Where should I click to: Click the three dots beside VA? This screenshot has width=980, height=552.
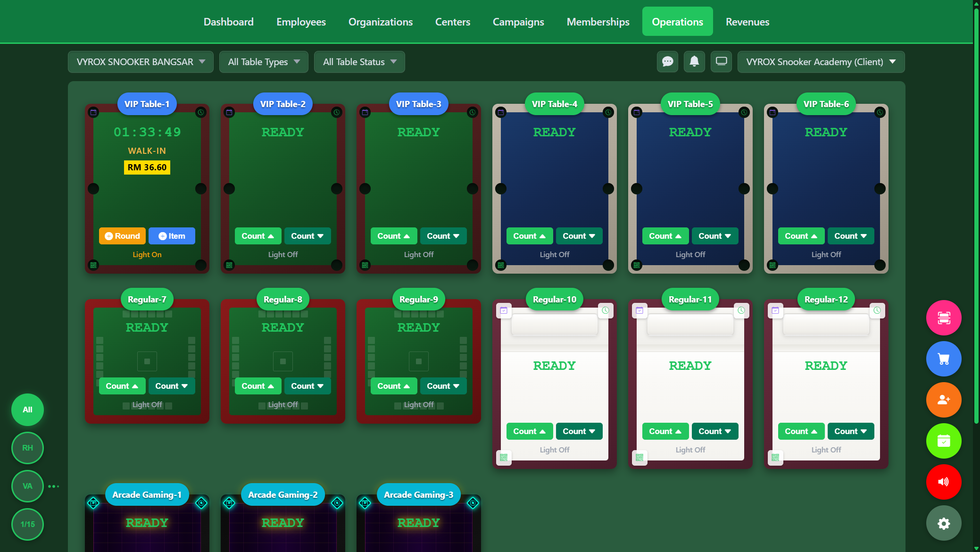coord(53,486)
